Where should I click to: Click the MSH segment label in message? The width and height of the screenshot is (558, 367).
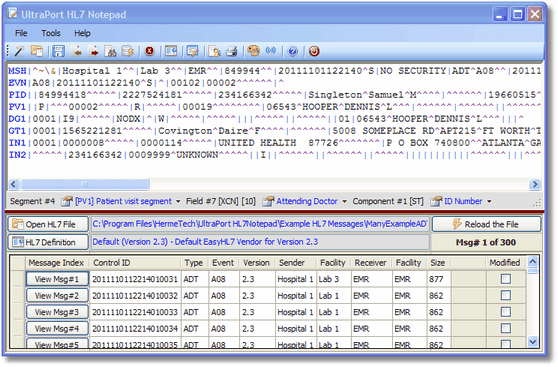point(17,70)
